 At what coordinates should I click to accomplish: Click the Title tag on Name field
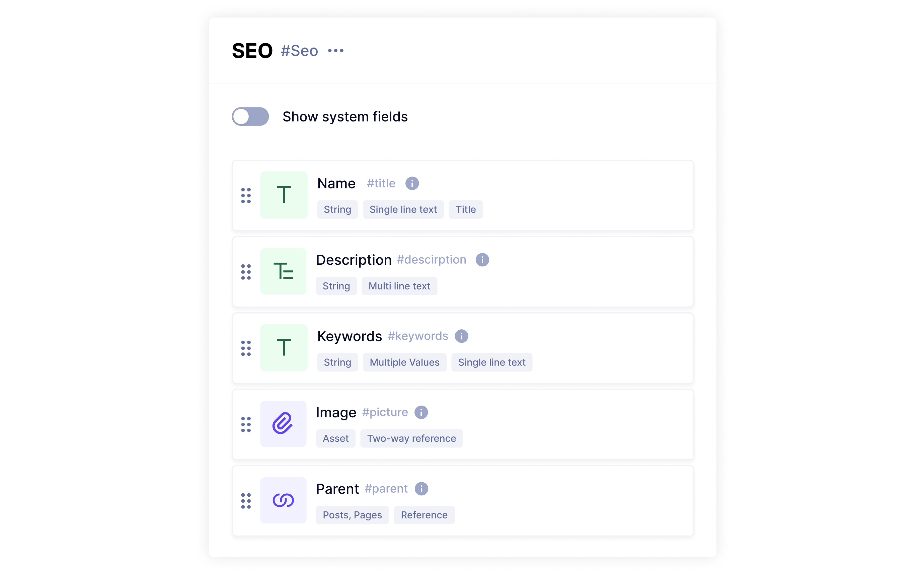pyautogui.click(x=465, y=210)
